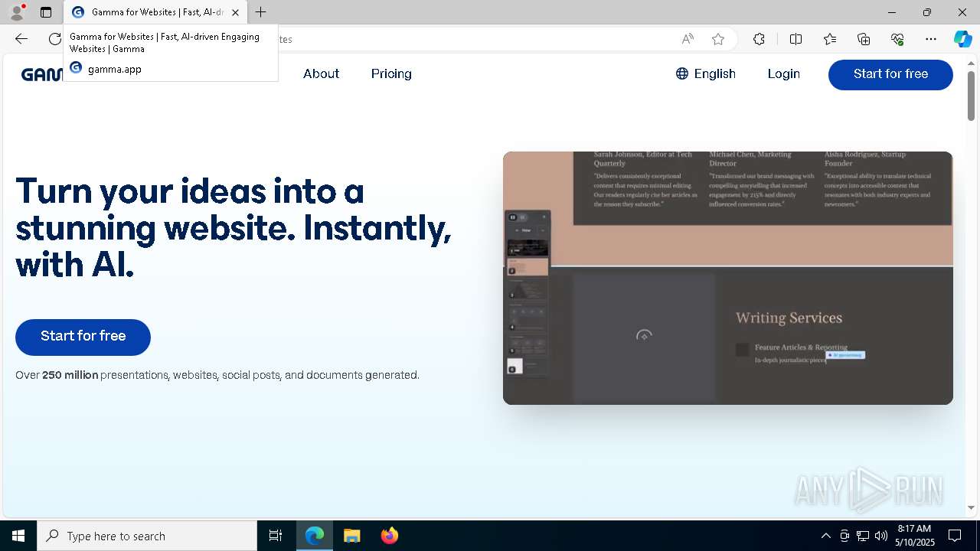Click the gamma.app tooltip entry

[x=115, y=69]
